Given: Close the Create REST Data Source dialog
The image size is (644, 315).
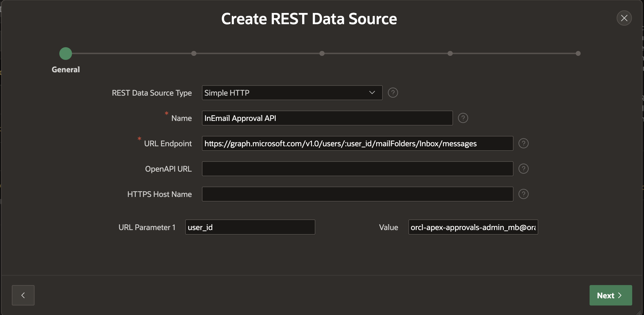Looking at the screenshot, I should click(x=624, y=18).
